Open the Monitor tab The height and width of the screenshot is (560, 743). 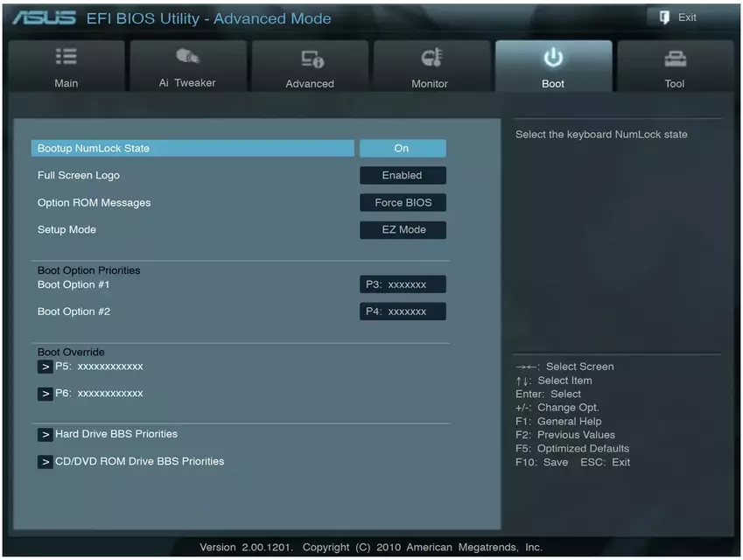coord(431,66)
